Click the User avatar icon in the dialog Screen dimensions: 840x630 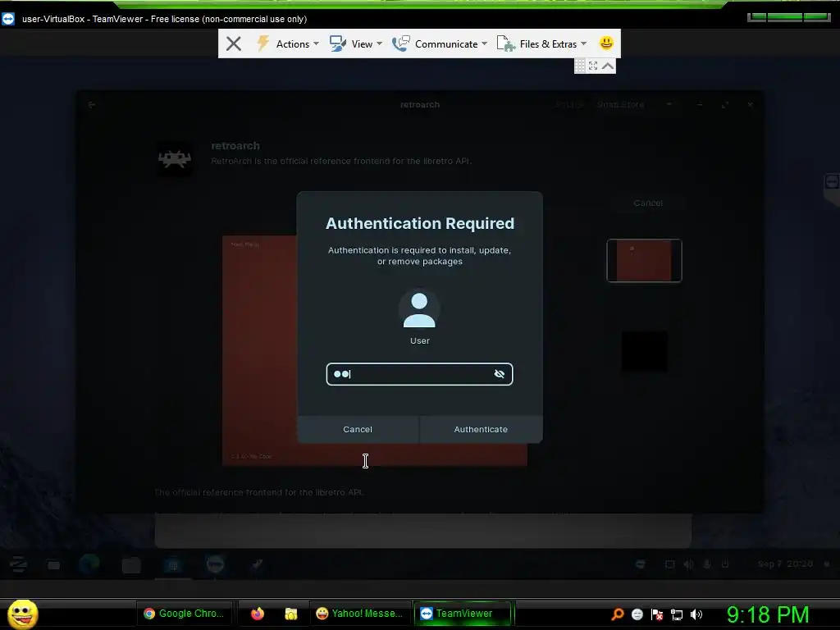(x=419, y=309)
